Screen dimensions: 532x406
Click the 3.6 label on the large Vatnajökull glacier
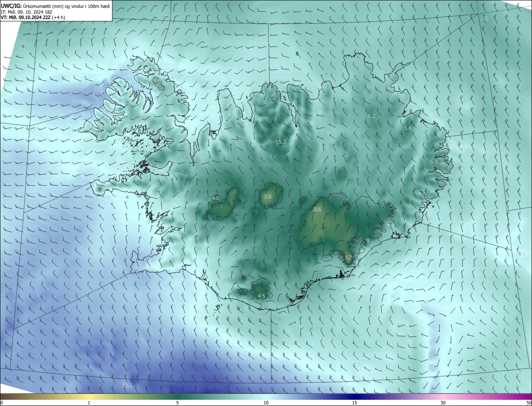tap(317, 210)
